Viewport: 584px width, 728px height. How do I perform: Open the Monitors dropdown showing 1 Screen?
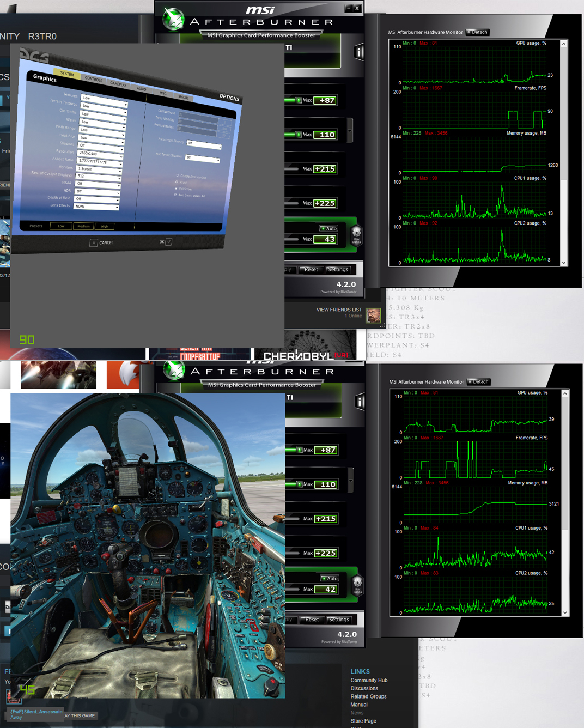[99, 170]
